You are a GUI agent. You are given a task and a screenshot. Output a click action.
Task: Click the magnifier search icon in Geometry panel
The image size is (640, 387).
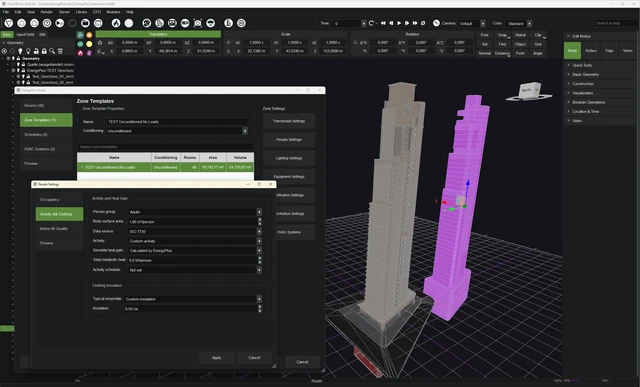tap(52, 51)
